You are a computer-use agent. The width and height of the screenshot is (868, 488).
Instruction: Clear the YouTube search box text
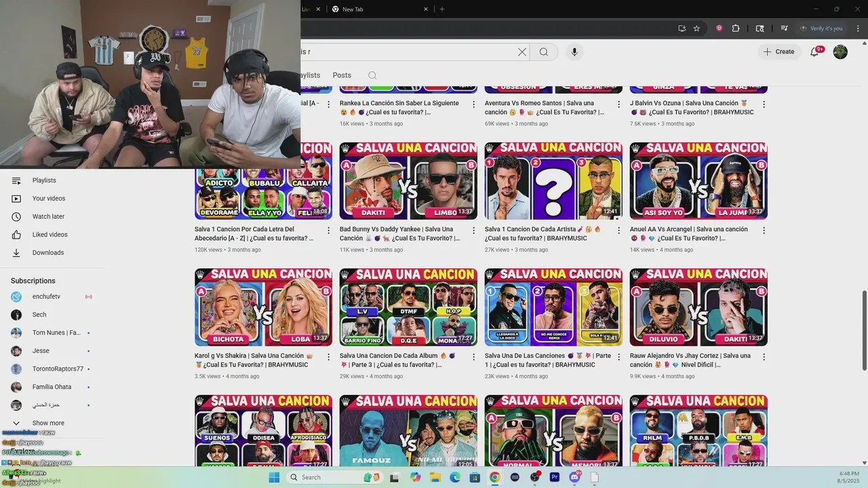(522, 52)
